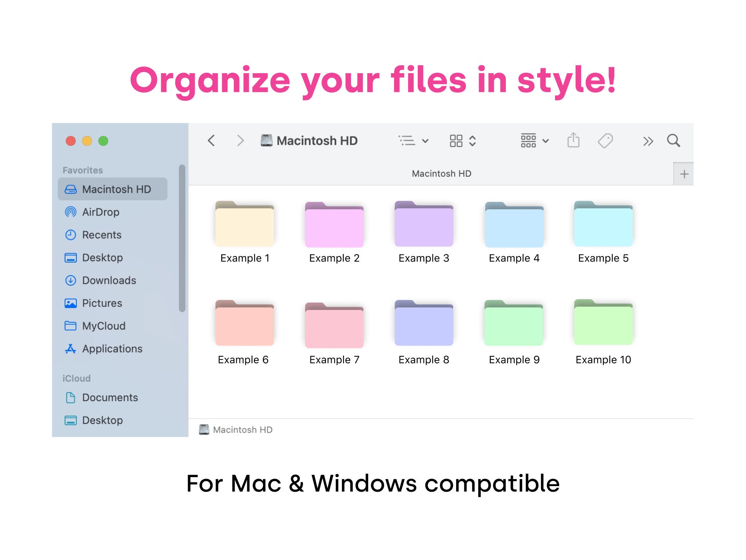The image size is (746, 560).
Task: Start a search with the magnifying glass
Action: pyautogui.click(x=674, y=141)
